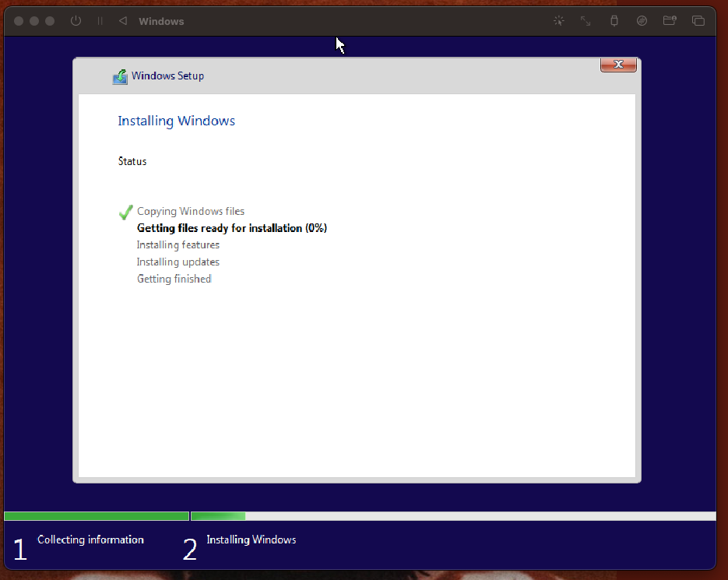Image resolution: width=728 pixels, height=580 pixels.
Task: Click the Installing Windows stage progress bar
Action: coord(454,516)
